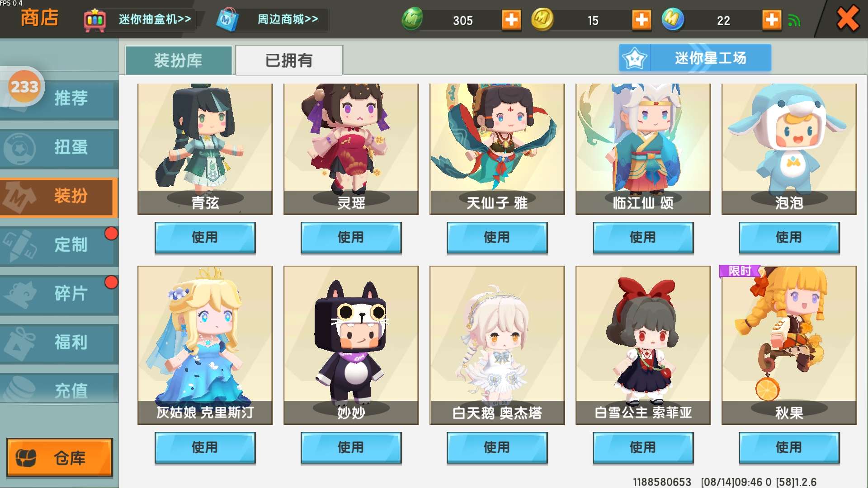Open the 周边商城 merchandise mall
The image size is (868, 488).
point(272,20)
